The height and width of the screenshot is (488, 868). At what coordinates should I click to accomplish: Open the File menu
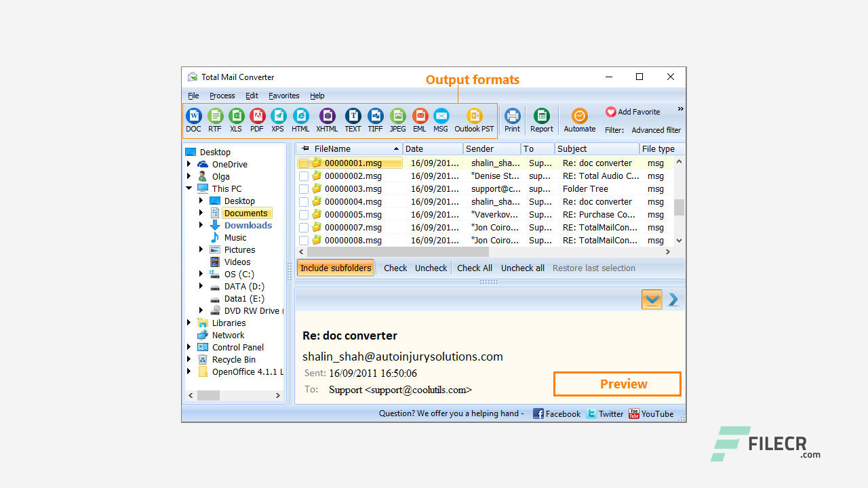193,96
